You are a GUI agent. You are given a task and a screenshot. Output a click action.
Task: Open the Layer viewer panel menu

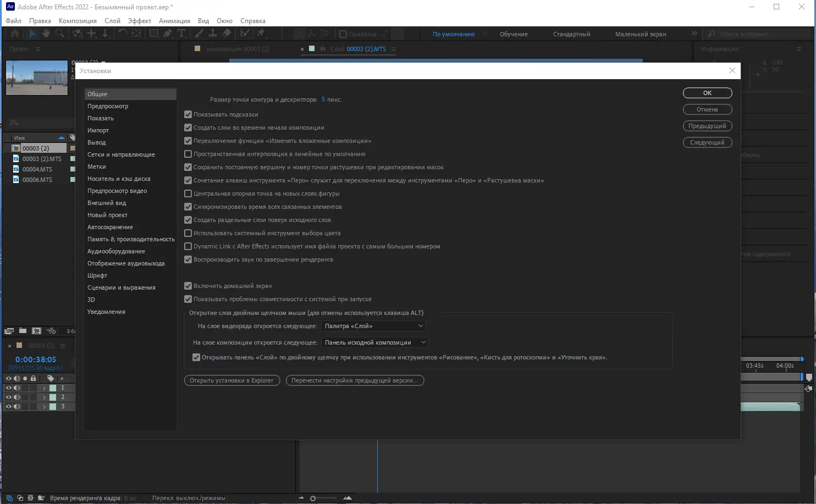[x=394, y=49]
